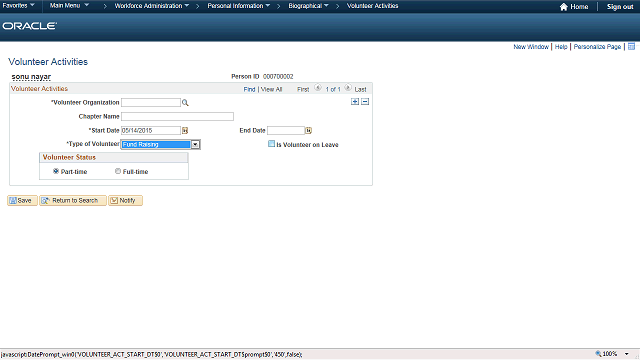This screenshot has height=360, width=640.
Task: Show previous row arrow icon
Action: pos(318,88)
